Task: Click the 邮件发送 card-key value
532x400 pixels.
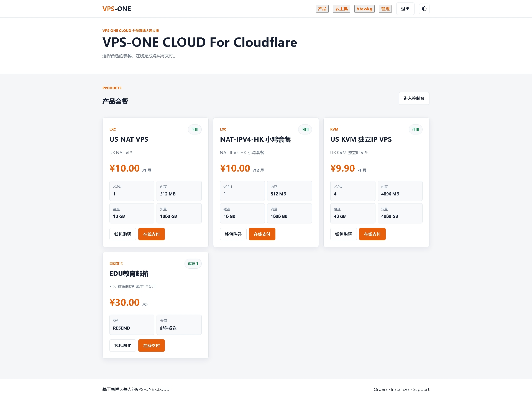Action: point(168,328)
